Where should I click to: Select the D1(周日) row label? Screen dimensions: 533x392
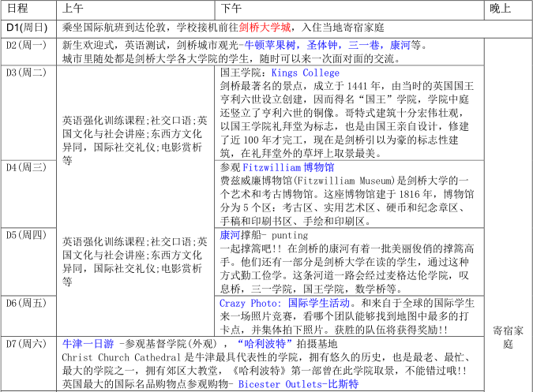pyautogui.click(x=27, y=28)
